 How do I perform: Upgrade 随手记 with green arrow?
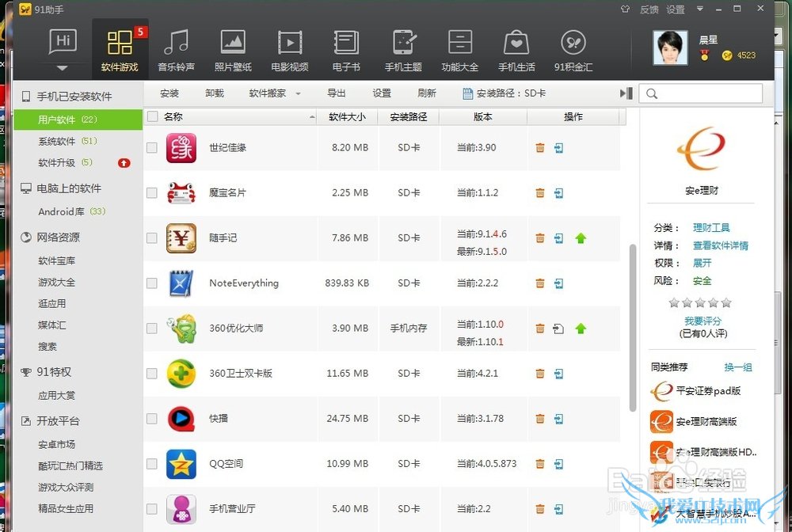click(581, 238)
